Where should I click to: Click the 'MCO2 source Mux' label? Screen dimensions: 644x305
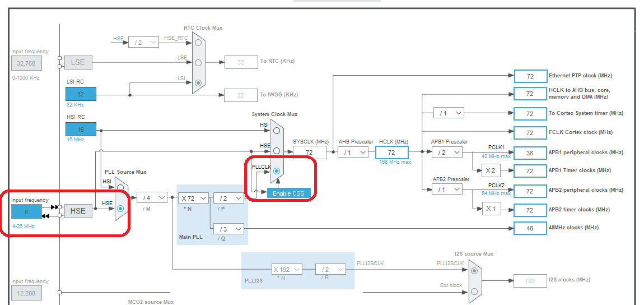151,302
